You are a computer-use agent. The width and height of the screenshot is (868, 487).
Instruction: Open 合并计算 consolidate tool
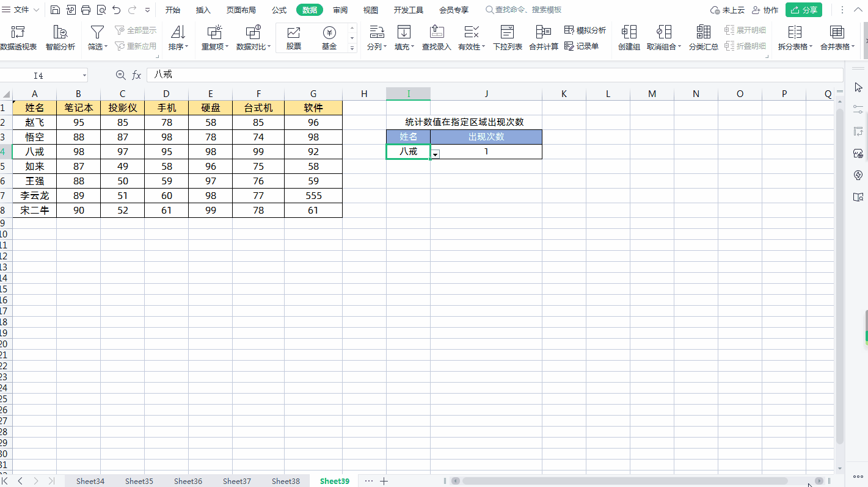click(544, 38)
